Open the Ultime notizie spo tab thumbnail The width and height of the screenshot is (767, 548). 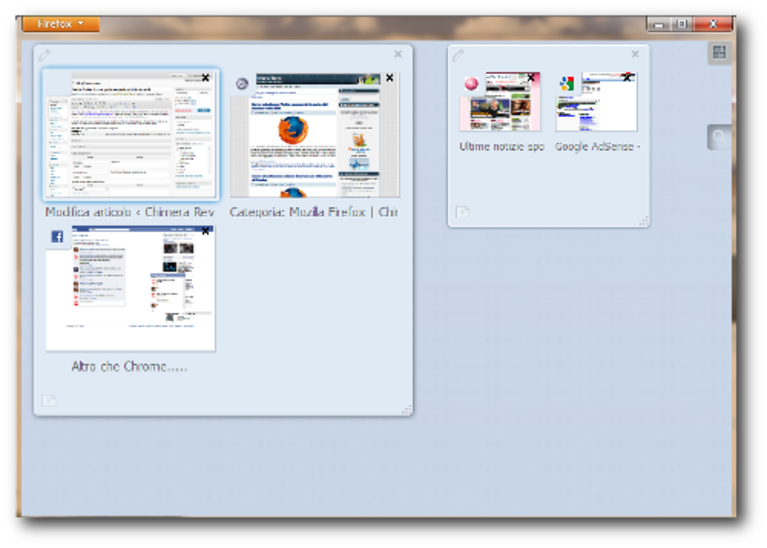click(500, 101)
